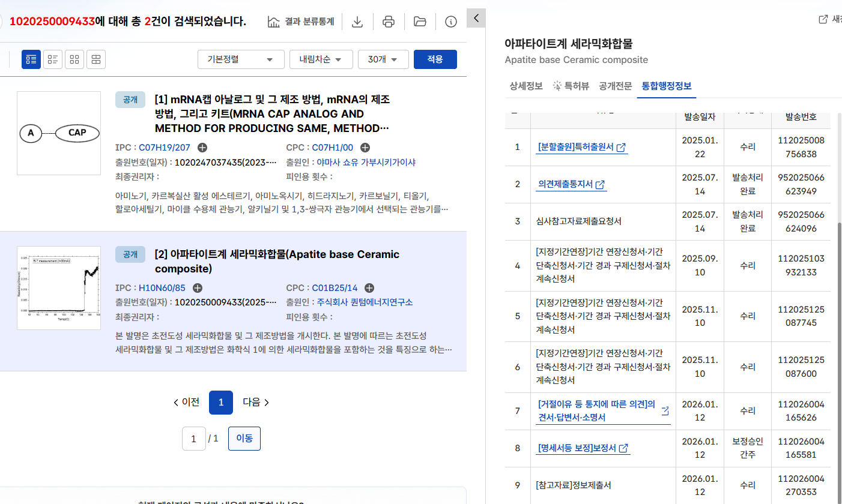Switch to grid view layout icon
The image size is (842, 504).
tap(74, 59)
